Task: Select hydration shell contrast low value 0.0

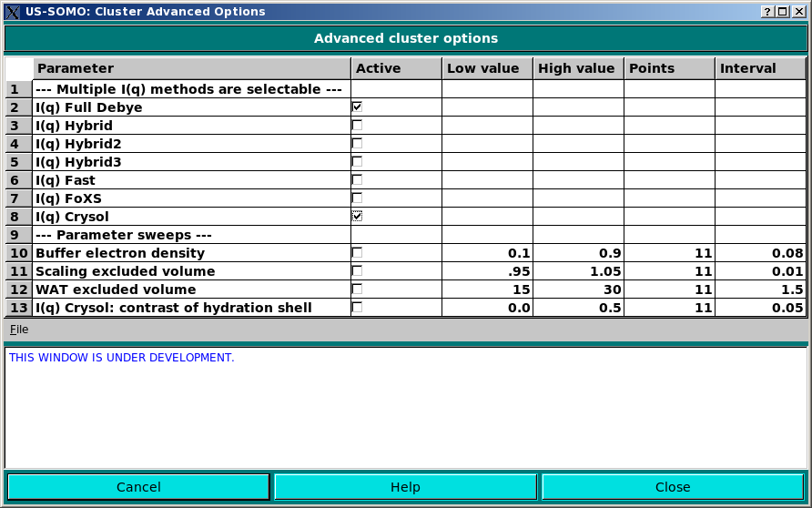Action: point(487,307)
